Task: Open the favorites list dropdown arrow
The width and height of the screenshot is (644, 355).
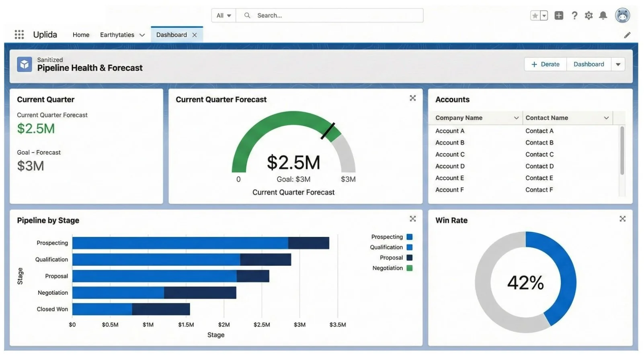Action: click(544, 16)
